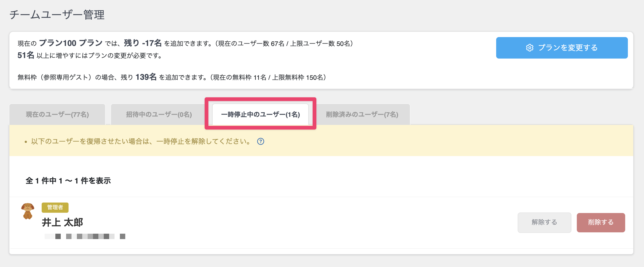Click the 全 1 件中 result count text
Screen dimensions: 644x267
(x=68, y=181)
